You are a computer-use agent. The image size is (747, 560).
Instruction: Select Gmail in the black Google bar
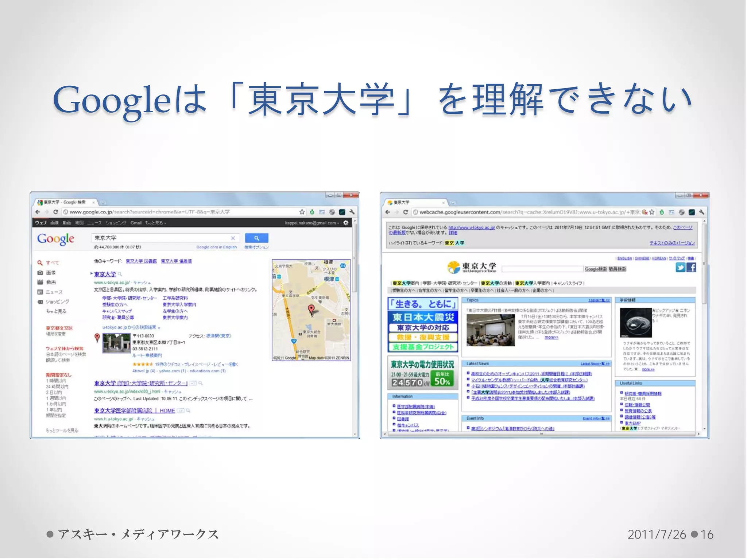[x=136, y=223]
